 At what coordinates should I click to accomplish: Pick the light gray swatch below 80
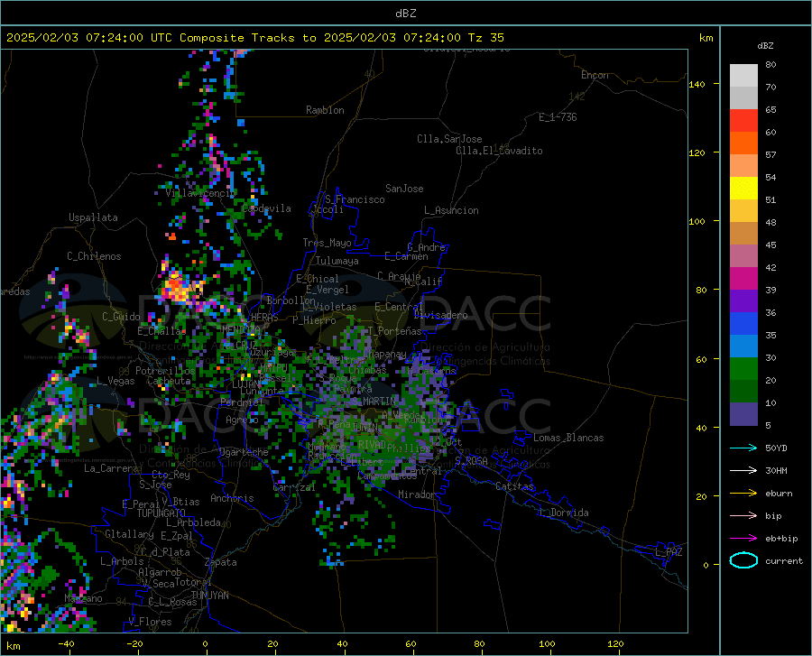(x=743, y=76)
